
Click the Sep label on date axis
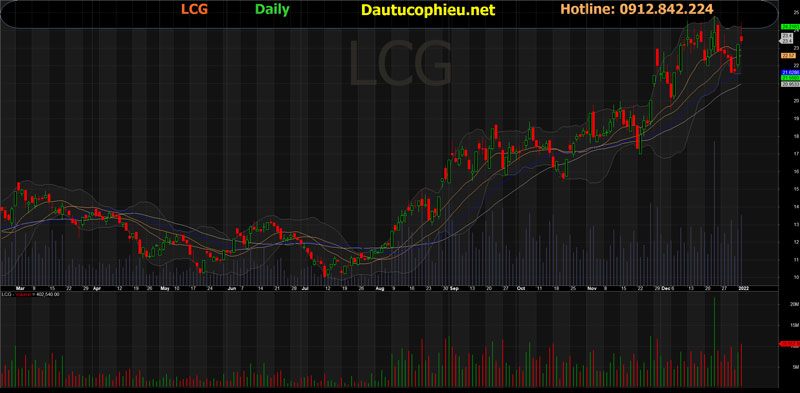(455, 288)
